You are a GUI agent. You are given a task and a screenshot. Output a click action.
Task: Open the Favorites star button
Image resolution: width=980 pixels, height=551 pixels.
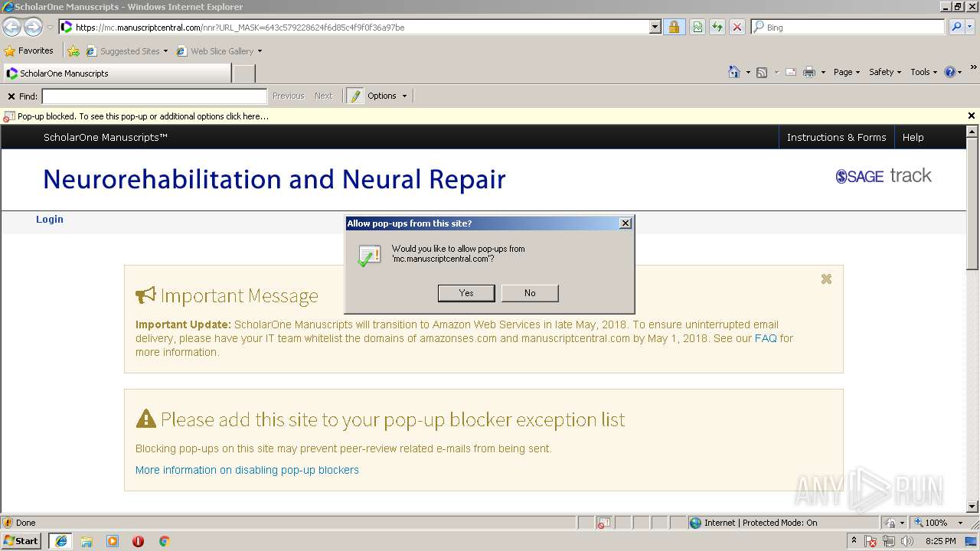[x=29, y=51]
